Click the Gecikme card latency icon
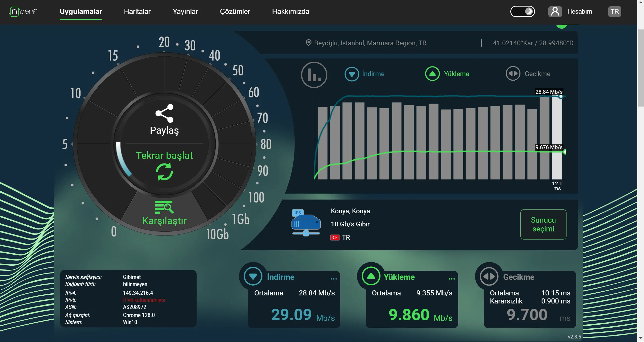Screen dimensions: 644x342 [489, 276]
